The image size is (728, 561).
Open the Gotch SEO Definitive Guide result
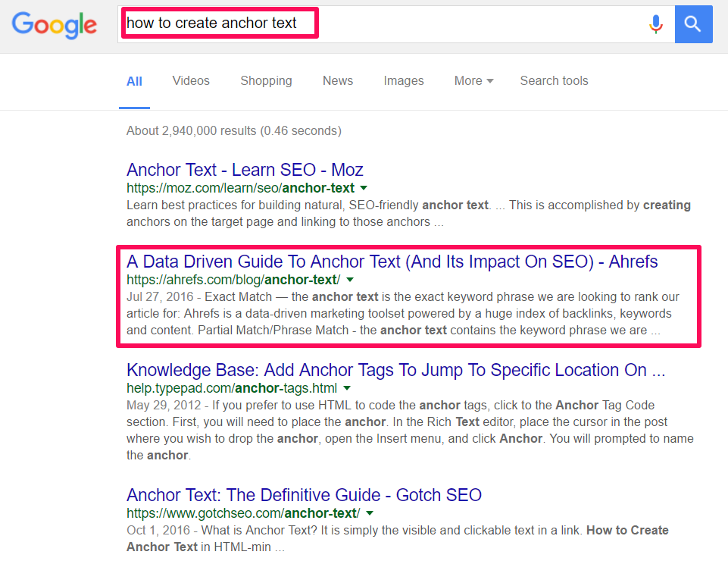click(304, 495)
